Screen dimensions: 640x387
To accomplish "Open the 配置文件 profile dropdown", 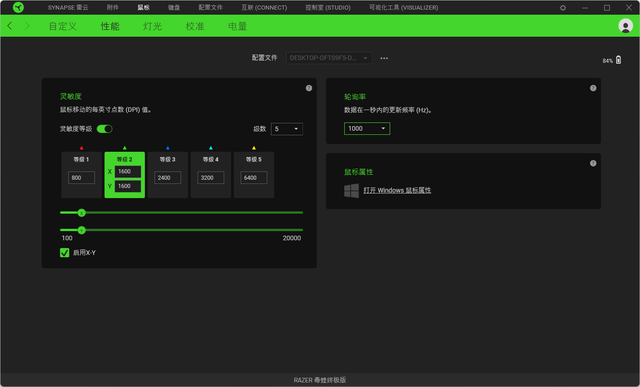I will 329,58.
